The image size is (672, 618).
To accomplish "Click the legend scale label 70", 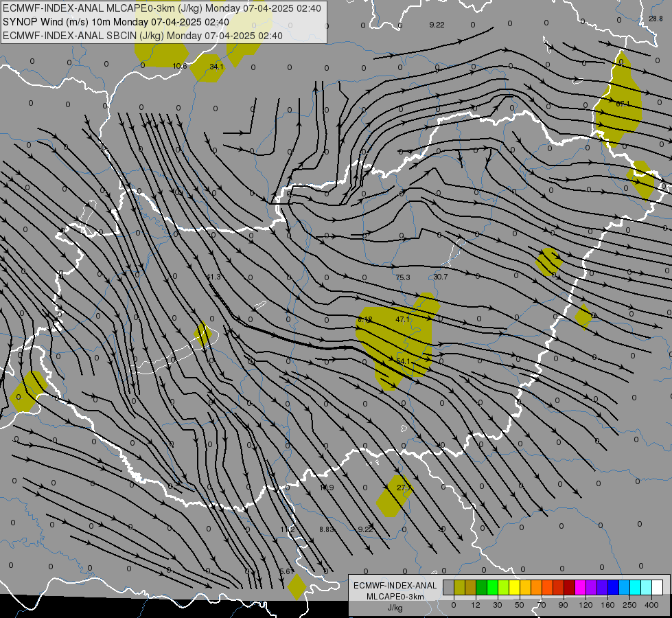I will [542, 605].
